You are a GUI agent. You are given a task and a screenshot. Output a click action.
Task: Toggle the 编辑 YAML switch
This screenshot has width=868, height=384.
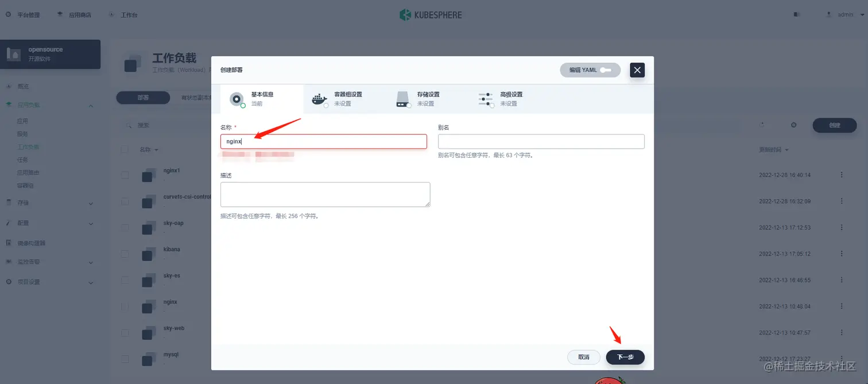pos(590,70)
